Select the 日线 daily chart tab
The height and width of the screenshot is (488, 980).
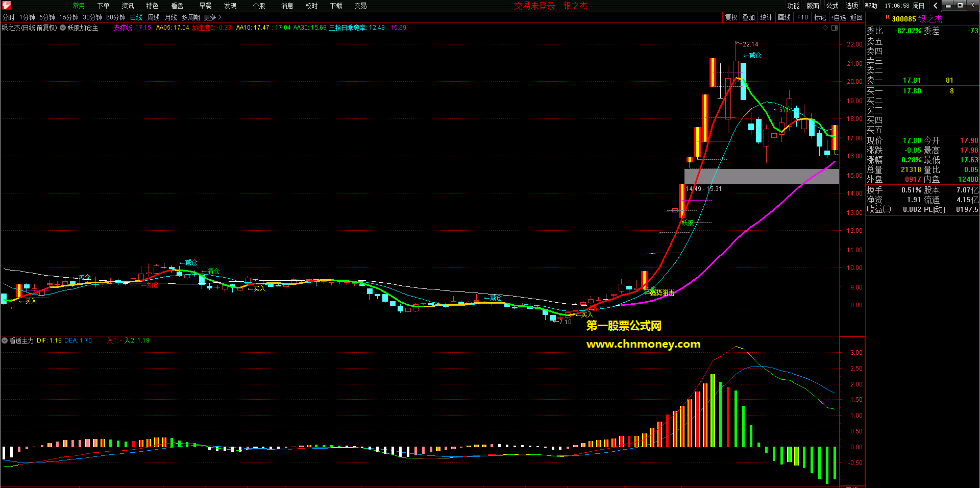tap(136, 17)
